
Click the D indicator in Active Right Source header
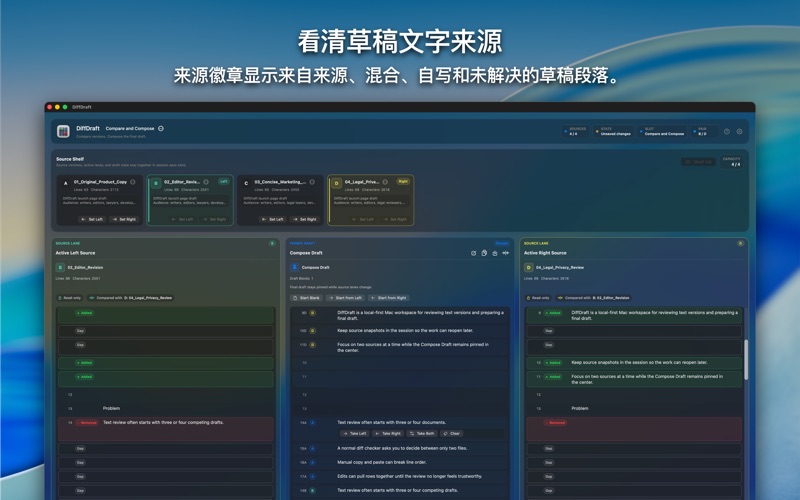click(740, 243)
